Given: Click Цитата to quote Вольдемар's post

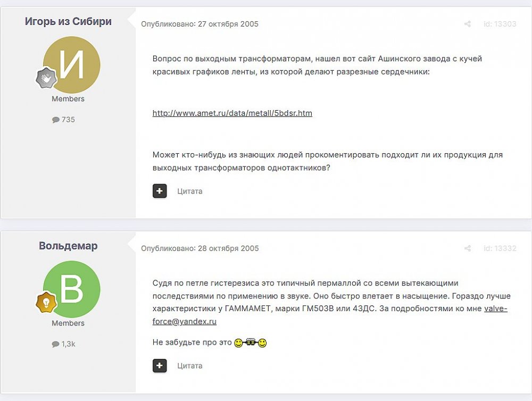Looking at the screenshot, I should (189, 365).
